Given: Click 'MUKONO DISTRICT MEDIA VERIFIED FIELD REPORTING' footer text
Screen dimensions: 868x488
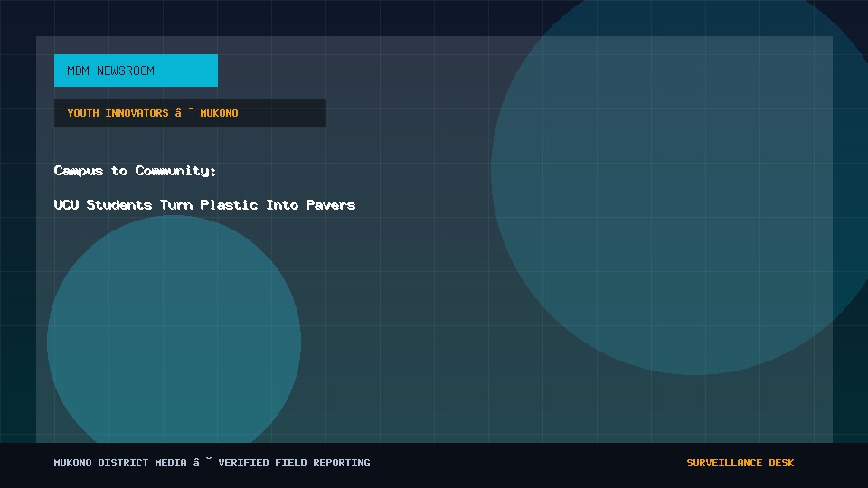Looking at the screenshot, I should [212, 463].
